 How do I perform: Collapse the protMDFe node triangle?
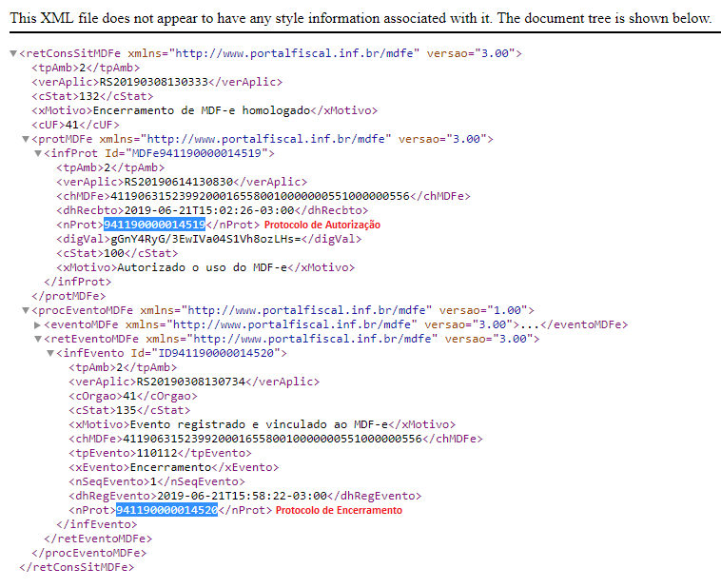click(26, 140)
